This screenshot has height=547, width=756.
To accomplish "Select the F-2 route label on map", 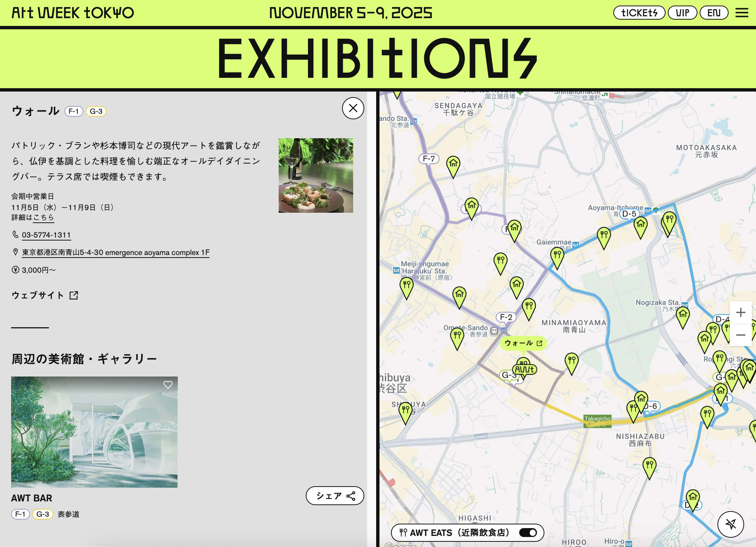I will coord(506,317).
